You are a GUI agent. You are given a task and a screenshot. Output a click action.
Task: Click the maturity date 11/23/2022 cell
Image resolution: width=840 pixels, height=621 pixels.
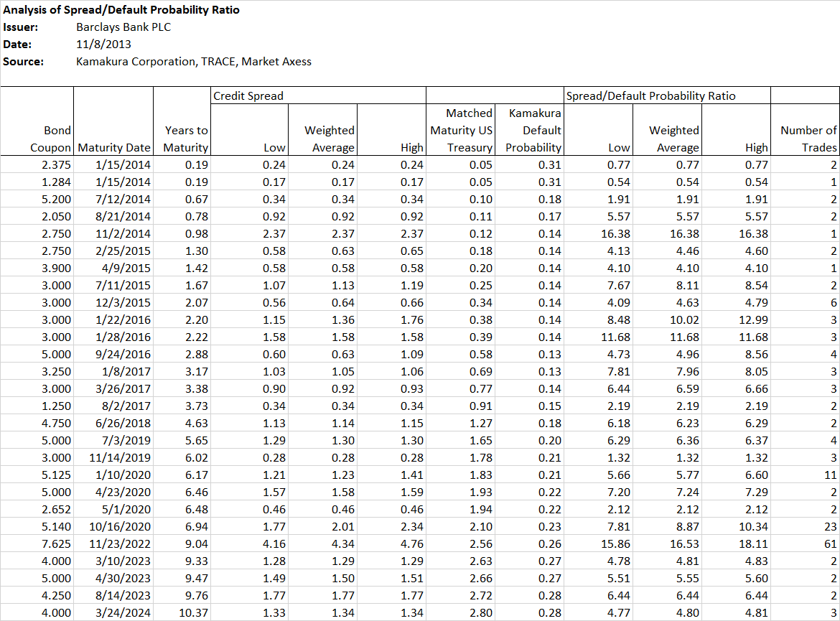pyautogui.click(x=113, y=544)
